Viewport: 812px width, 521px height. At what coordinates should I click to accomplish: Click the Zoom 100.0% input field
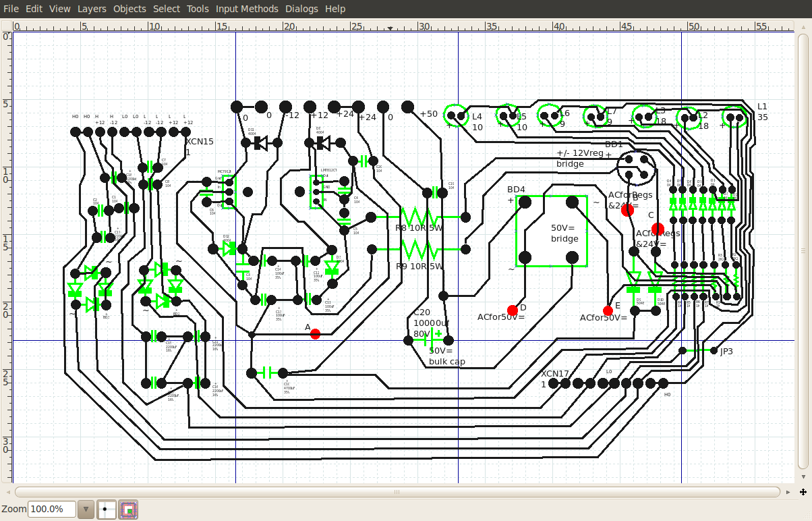(51, 510)
